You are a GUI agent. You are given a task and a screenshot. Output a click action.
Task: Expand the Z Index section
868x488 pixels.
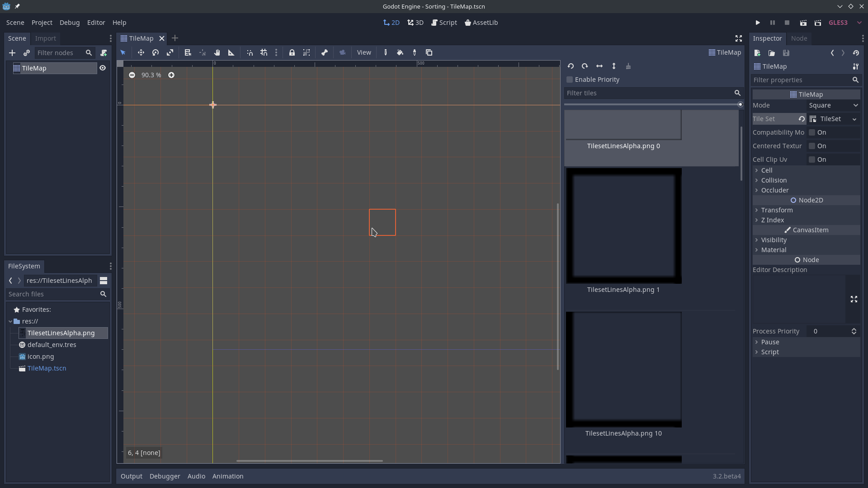(x=806, y=220)
